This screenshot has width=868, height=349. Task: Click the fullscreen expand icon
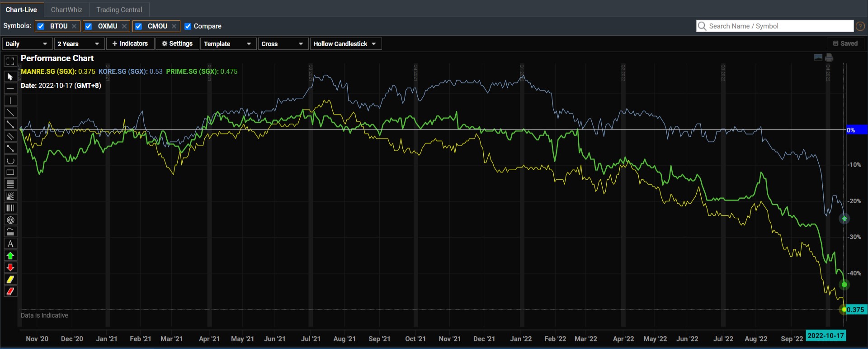[x=10, y=61]
